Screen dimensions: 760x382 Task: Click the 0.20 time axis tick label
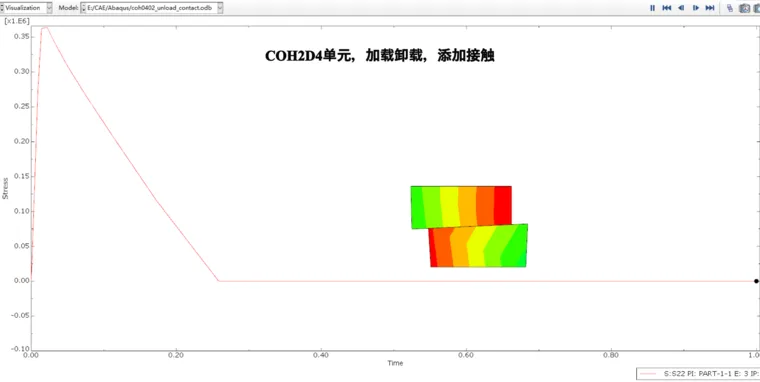[x=176, y=355]
